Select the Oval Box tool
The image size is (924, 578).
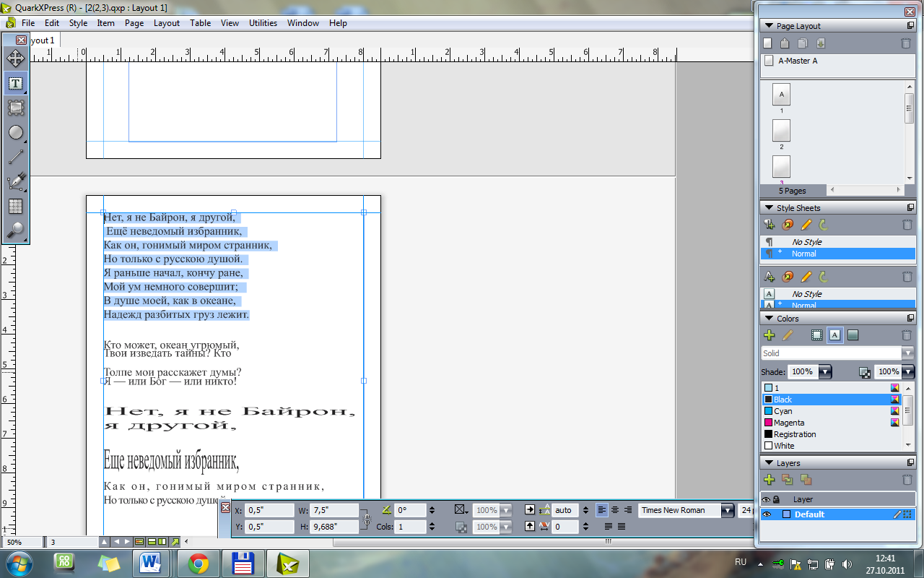pos(15,132)
